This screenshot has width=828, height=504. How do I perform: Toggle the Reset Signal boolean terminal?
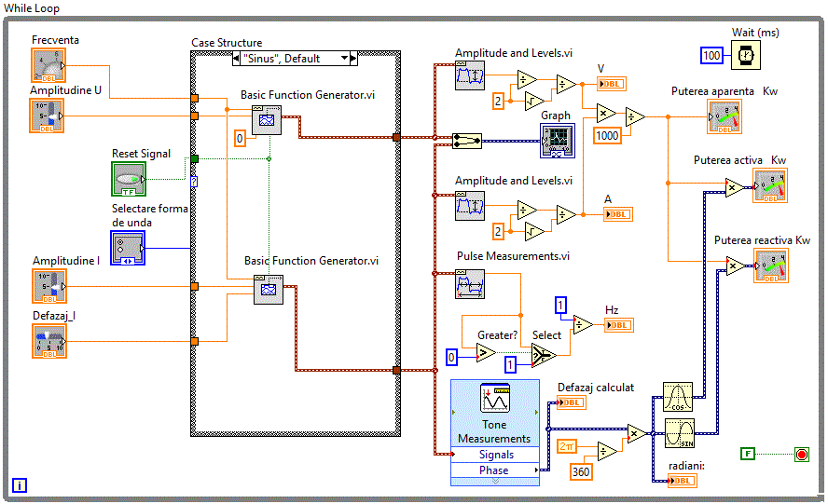[x=128, y=179]
